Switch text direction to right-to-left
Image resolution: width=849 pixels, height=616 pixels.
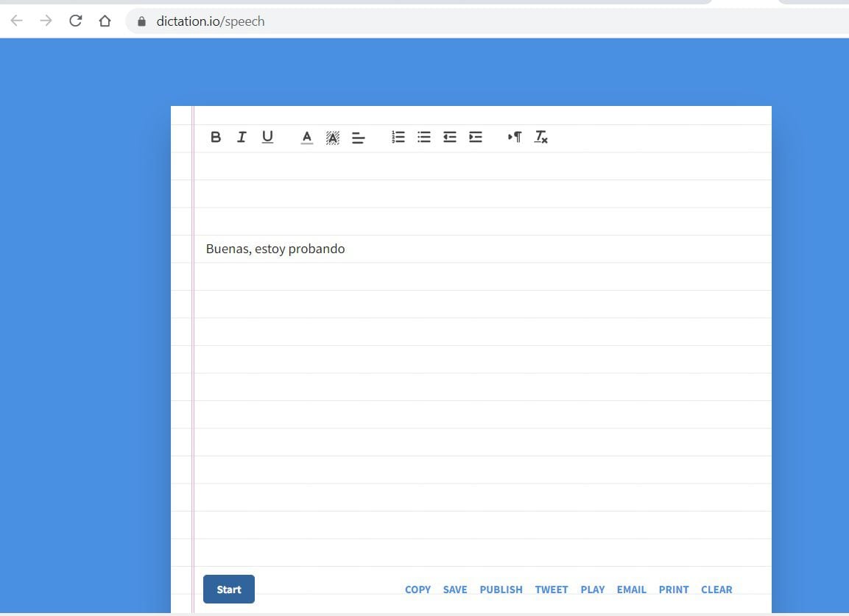(x=515, y=137)
